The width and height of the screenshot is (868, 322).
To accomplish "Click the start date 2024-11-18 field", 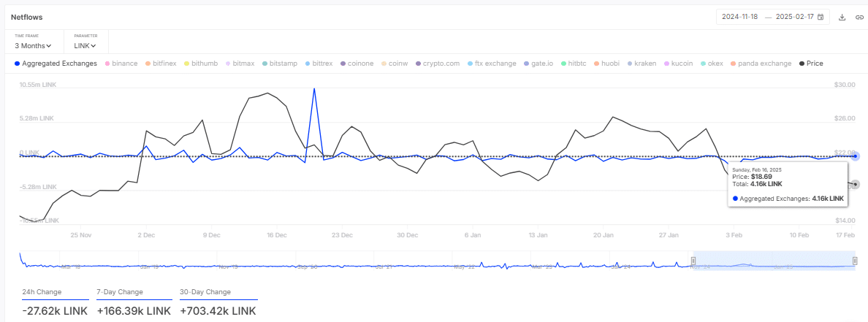I will 740,17.
